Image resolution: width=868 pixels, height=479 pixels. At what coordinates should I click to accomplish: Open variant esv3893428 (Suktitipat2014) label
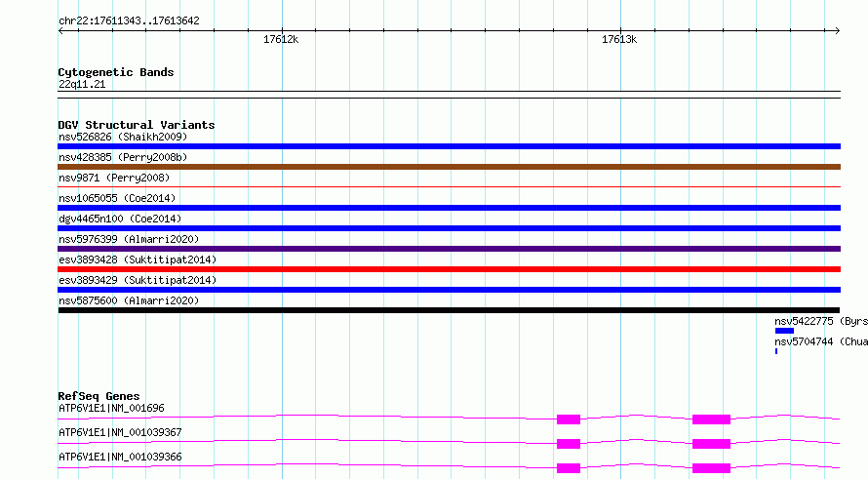138,259
